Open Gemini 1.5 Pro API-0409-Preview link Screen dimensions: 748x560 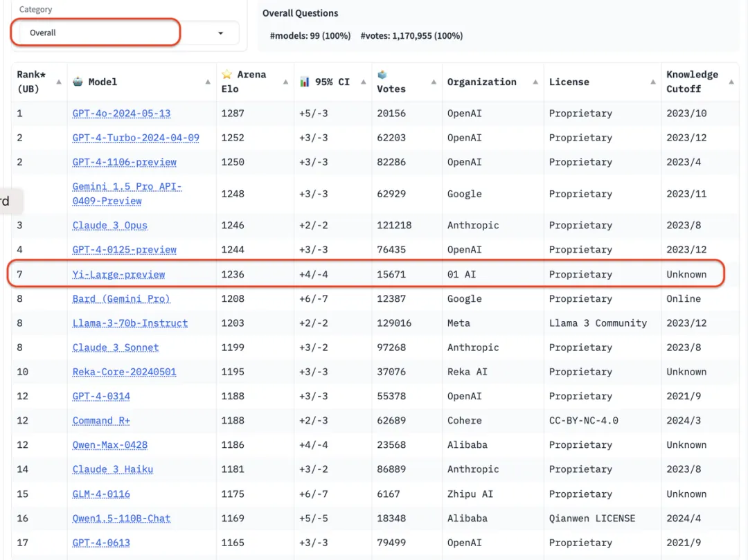point(127,194)
